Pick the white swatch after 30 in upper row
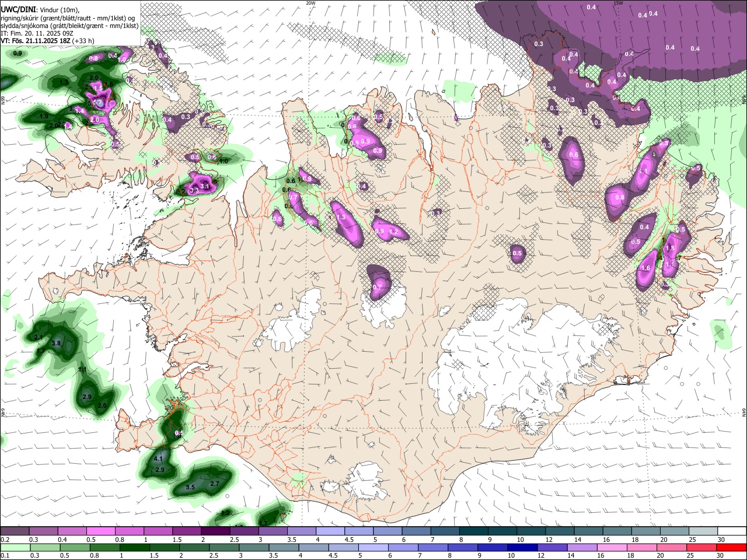 tap(732, 531)
